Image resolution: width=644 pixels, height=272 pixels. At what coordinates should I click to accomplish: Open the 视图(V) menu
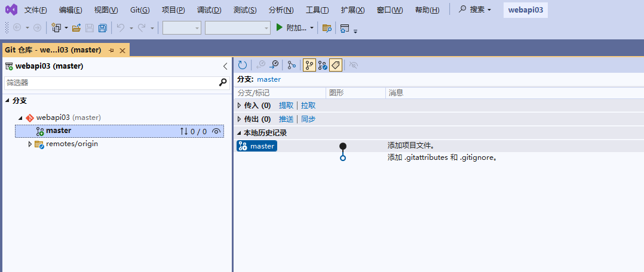click(x=106, y=10)
